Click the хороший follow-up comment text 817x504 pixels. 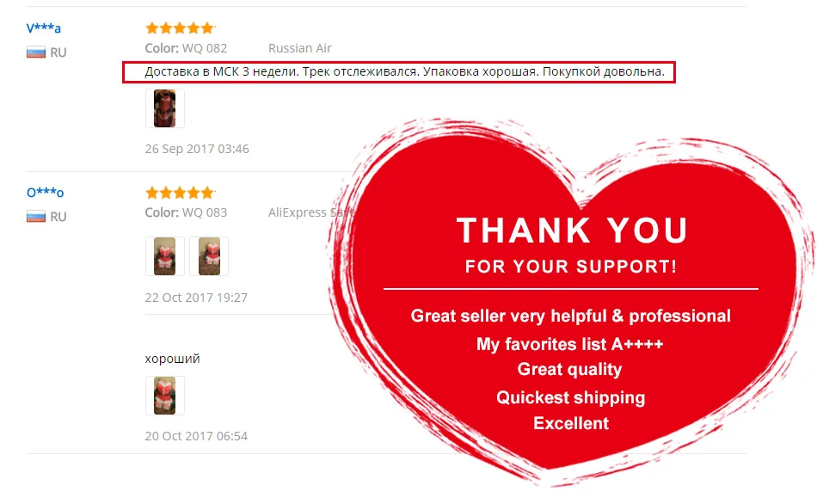173,359
